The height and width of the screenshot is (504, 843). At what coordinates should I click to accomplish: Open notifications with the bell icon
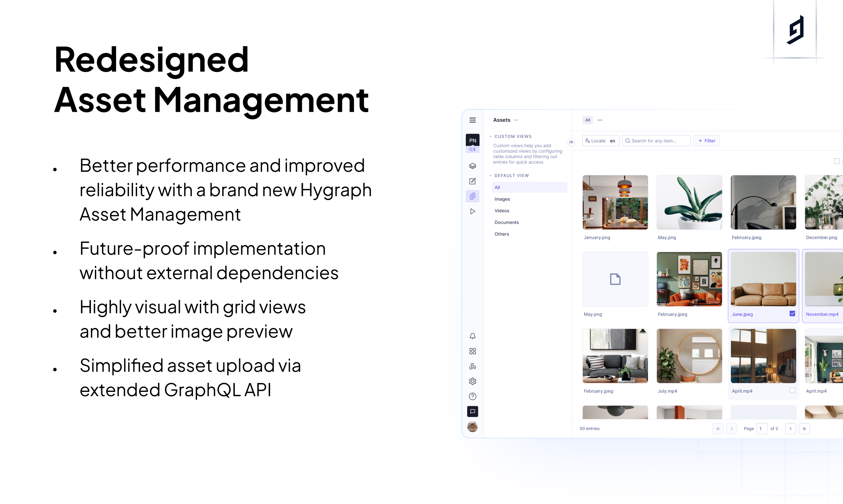[x=472, y=336]
